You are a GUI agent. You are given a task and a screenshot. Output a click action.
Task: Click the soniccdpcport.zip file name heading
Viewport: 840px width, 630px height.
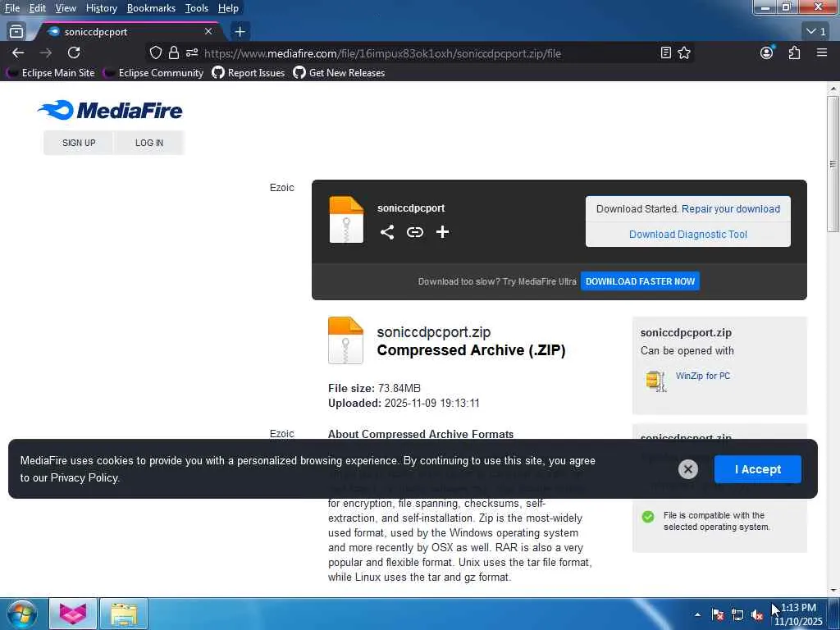point(433,332)
